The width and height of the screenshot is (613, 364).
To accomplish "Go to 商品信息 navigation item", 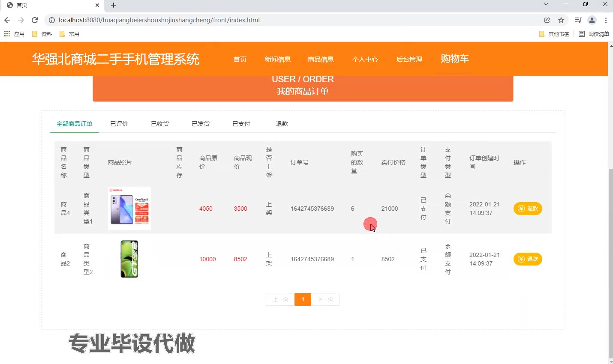I will point(321,60).
